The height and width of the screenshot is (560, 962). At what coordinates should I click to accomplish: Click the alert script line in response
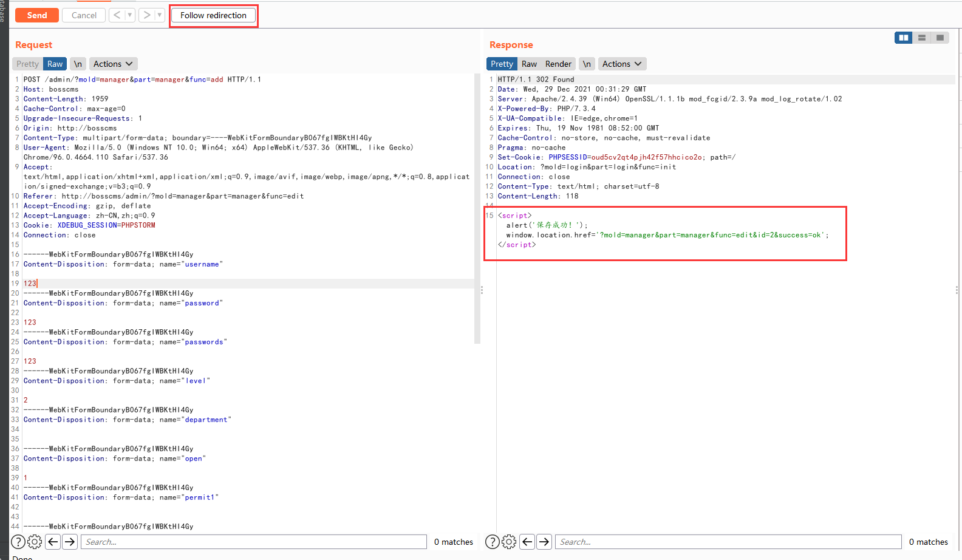pos(547,225)
